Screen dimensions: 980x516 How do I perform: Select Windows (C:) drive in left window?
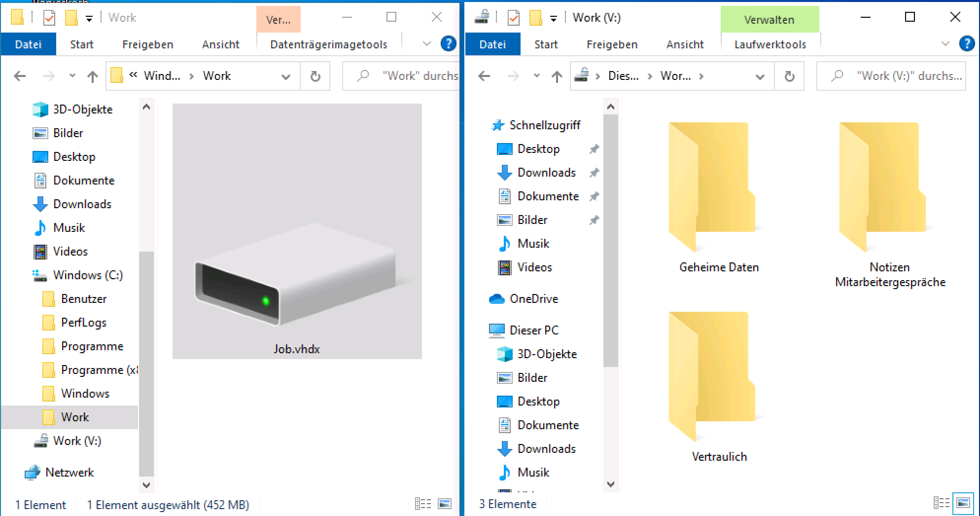pos(88,275)
